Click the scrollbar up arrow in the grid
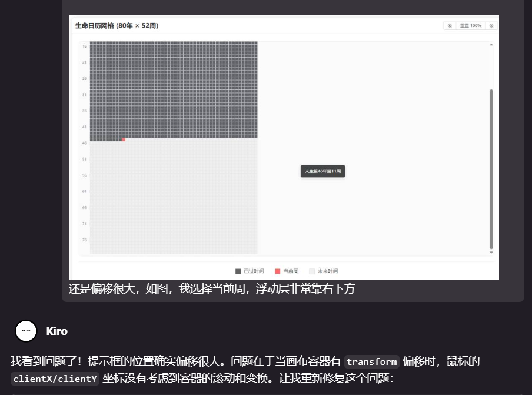 pos(491,45)
